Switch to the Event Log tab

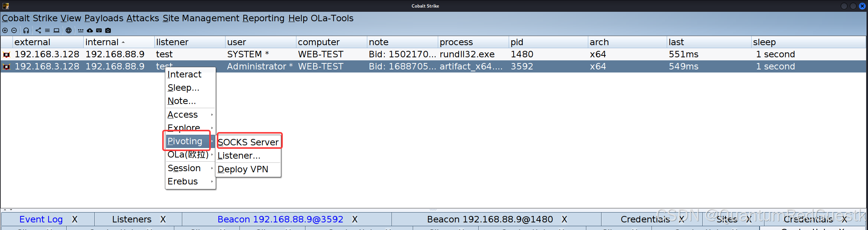(x=41, y=219)
